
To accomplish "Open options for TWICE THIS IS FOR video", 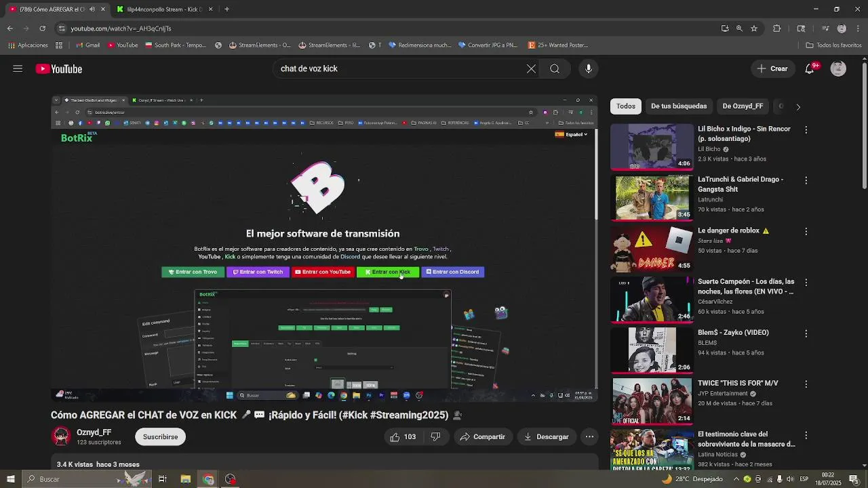I will (x=806, y=384).
